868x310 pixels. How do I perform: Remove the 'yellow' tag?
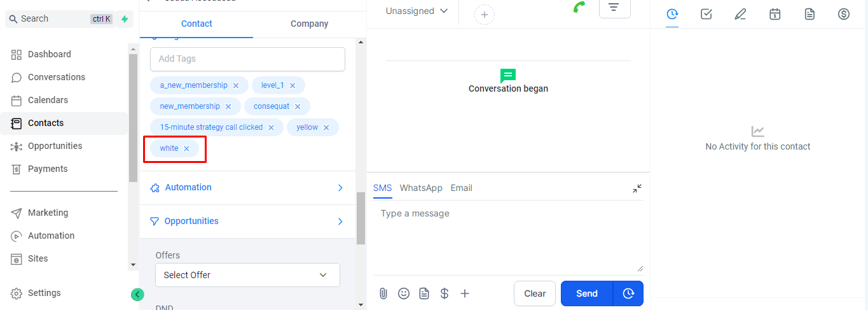coord(326,127)
